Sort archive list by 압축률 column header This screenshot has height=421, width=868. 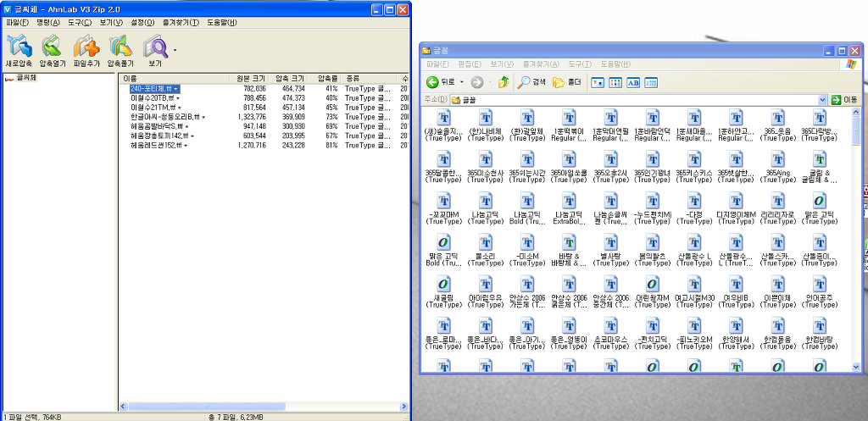pyautogui.click(x=327, y=78)
